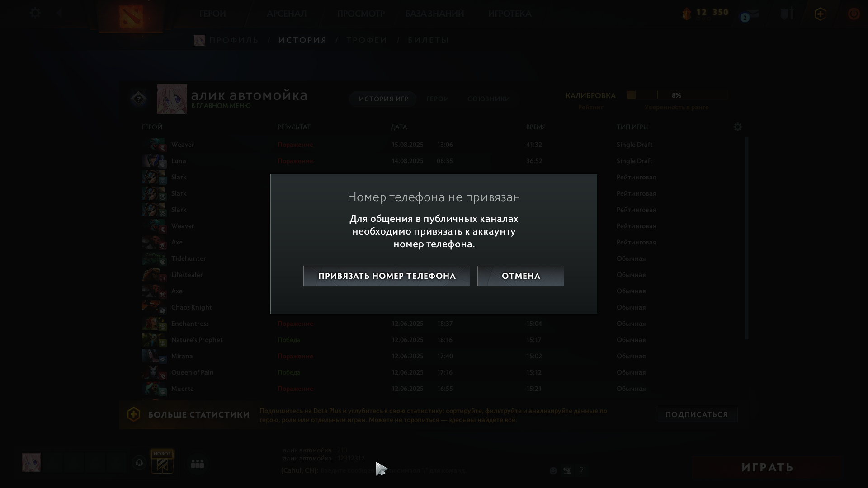
Task: Open the mail inbox with 2 notifications
Action: coord(751,14)
